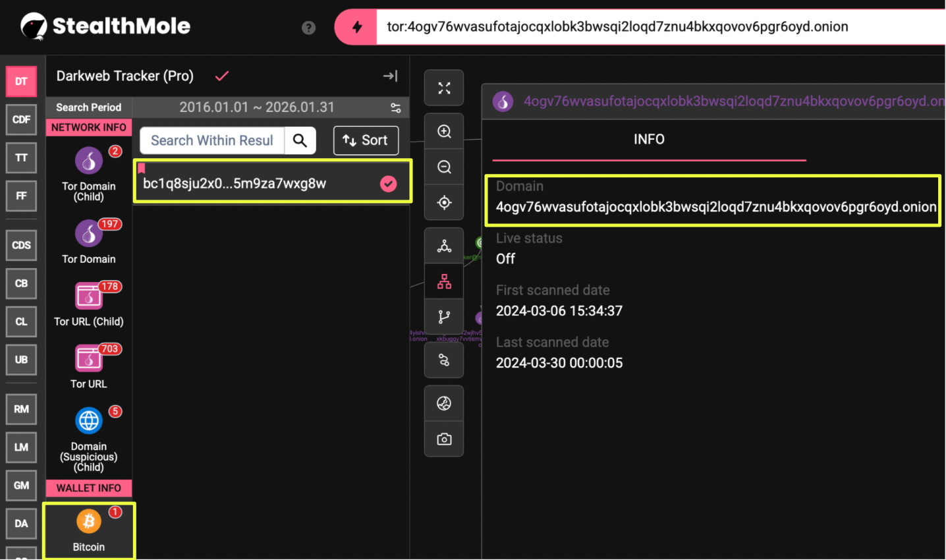Open search period filter settings
946x560 pixels.
pos(395,108)
